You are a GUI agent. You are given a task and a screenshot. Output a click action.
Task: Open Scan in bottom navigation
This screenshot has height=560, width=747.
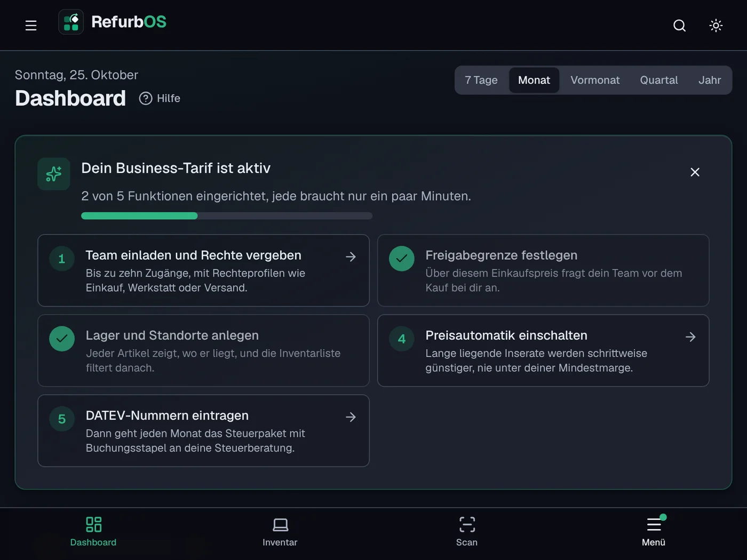(467, 532)
